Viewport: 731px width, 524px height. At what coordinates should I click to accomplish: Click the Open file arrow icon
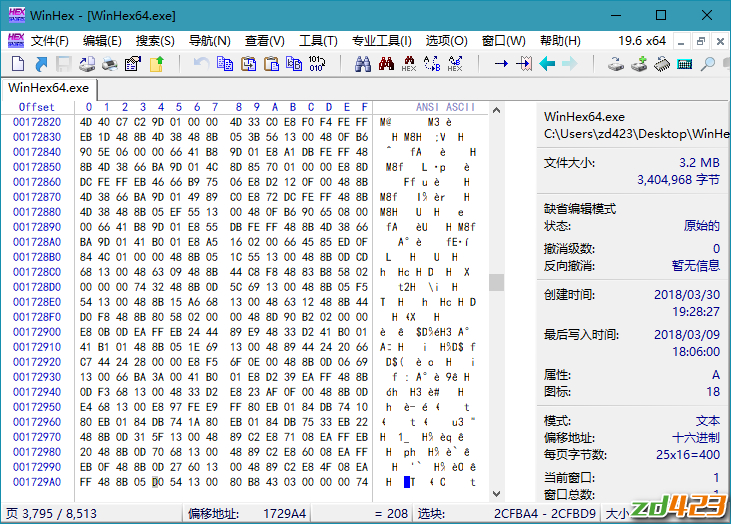point(41,63)
